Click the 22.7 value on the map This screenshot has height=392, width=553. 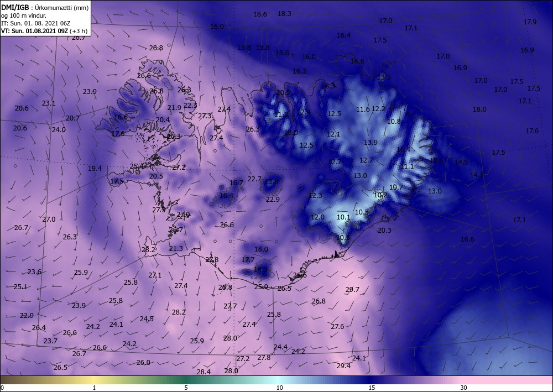[x=254, y=179]
